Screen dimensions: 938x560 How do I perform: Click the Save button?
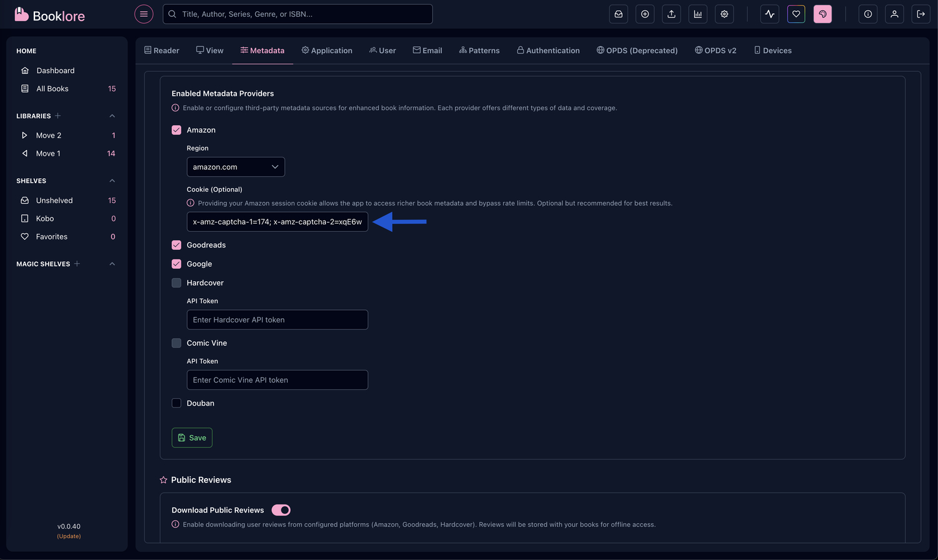192,437
